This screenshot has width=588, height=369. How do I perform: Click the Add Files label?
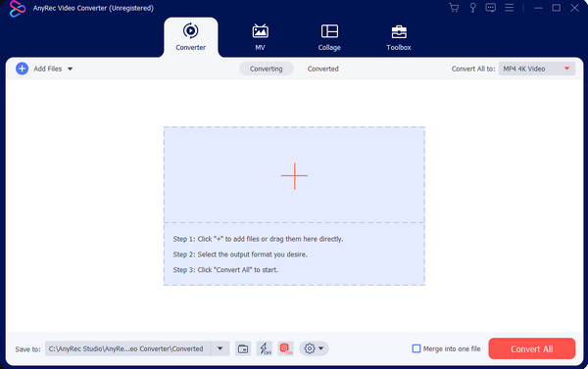tap(48, 69)
